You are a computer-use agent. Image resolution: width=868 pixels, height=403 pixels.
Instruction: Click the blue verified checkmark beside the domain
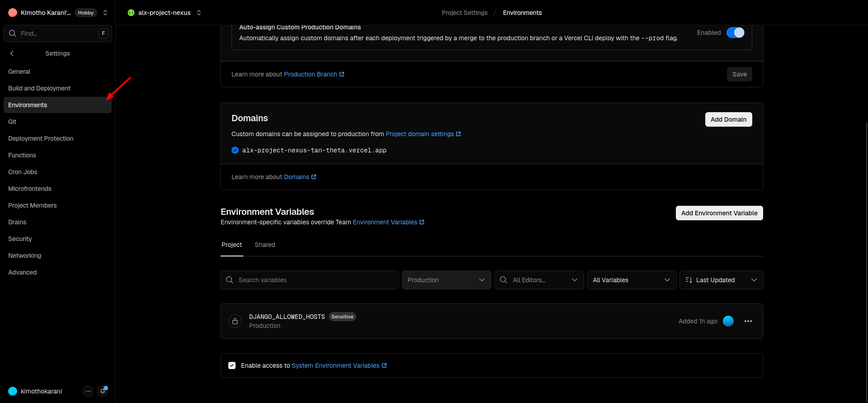click(235, 150)
